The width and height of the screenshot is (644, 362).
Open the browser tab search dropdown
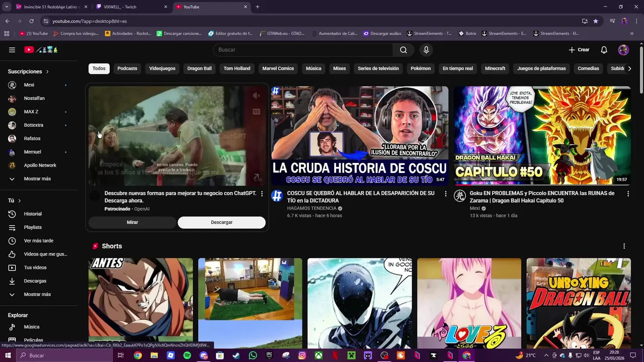(x=7, y=7)
